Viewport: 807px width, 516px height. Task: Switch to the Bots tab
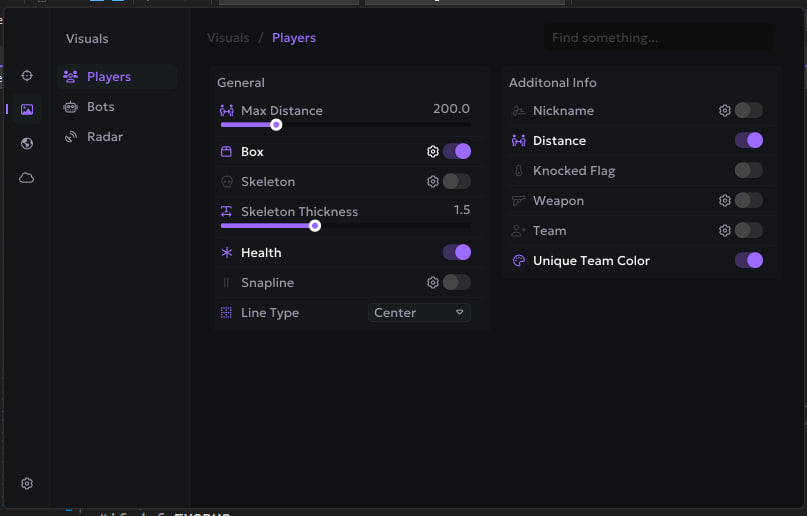click(x=100, y=107)
